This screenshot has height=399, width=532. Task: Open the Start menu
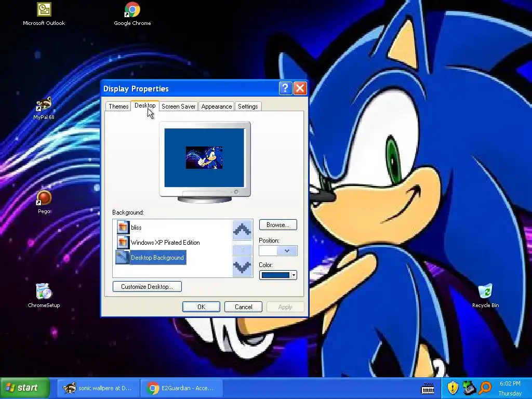(x=25, y=388)
